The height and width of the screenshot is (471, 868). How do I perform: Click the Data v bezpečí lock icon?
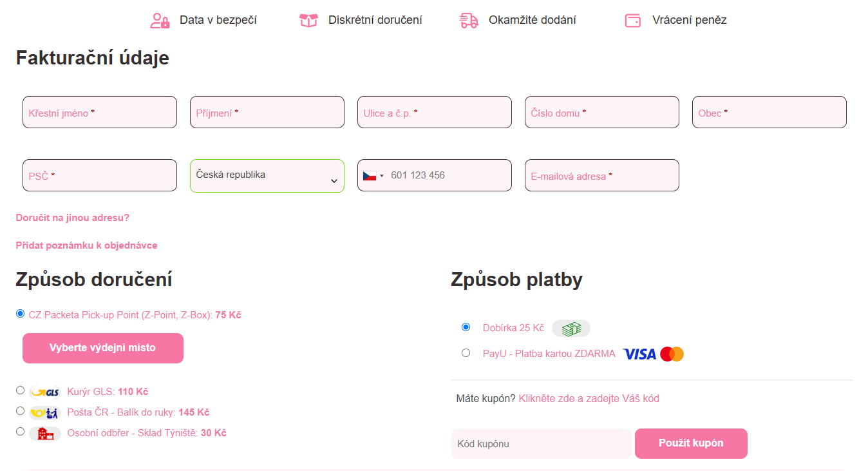[159, 20]
